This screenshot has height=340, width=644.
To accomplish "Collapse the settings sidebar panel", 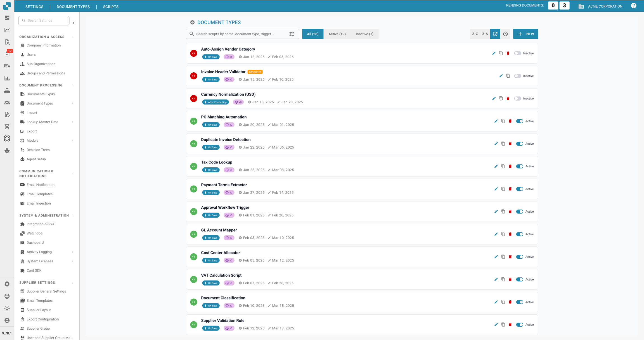I will (74, 23).
